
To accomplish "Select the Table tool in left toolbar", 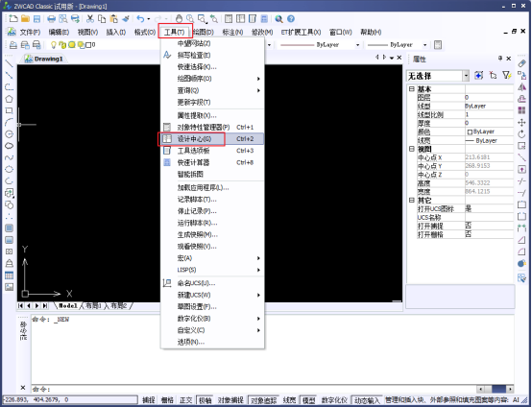I will click(10, 275).
